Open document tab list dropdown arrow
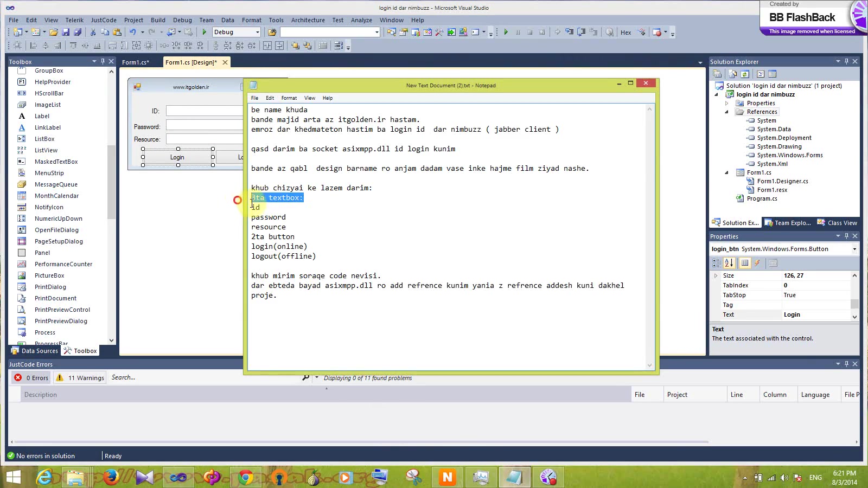Screen dimensions: 868x488 pos(700,63)
